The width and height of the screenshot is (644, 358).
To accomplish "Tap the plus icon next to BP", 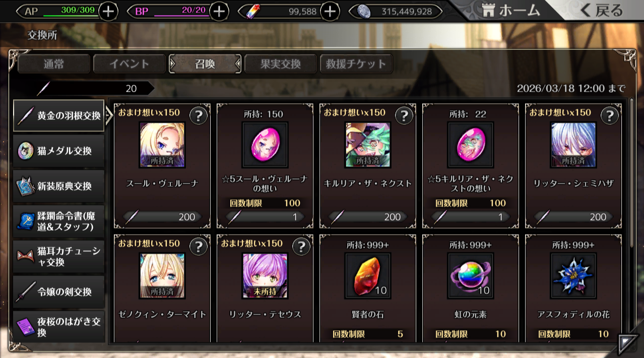I will pos(219,11).
